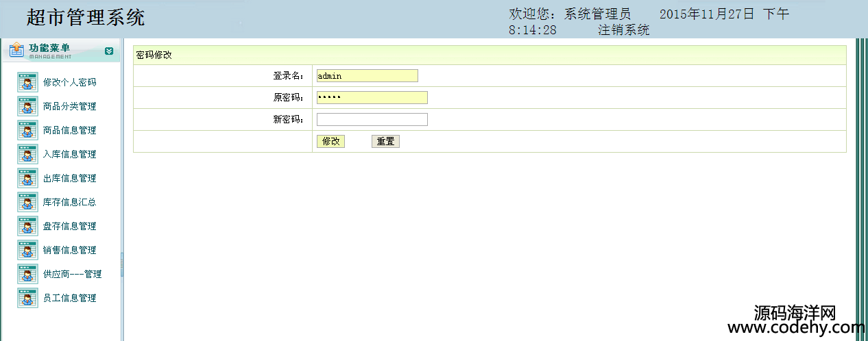Go to 销售信息管理 page
The height and width of the screenshot is (341, 868).
click(x=69, y=250)
